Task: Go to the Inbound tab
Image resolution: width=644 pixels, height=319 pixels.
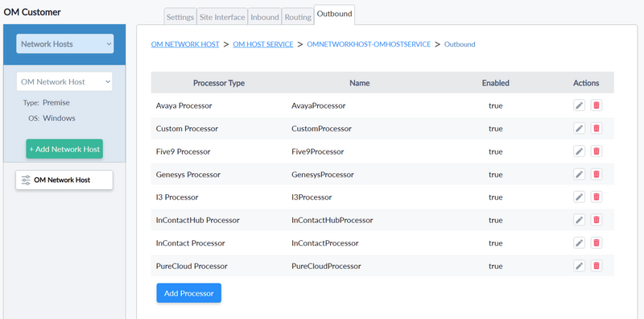Action: (265, 17)
